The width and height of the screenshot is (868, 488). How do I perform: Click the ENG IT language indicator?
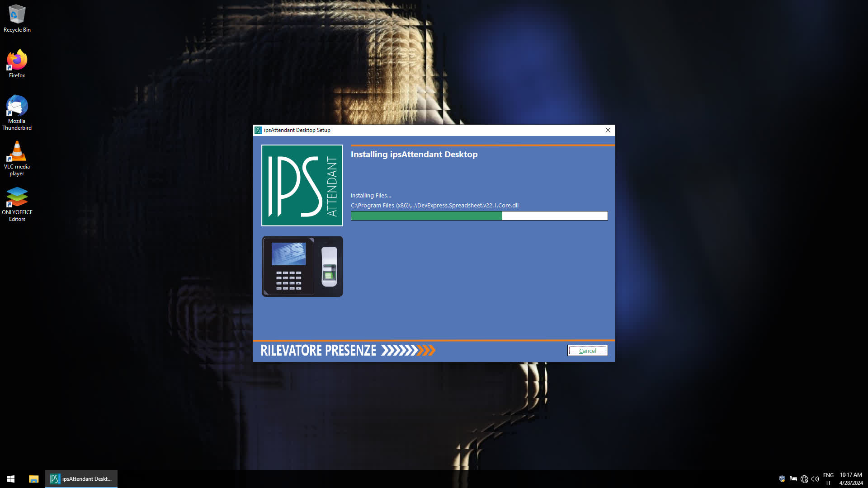tap(828, 479)
